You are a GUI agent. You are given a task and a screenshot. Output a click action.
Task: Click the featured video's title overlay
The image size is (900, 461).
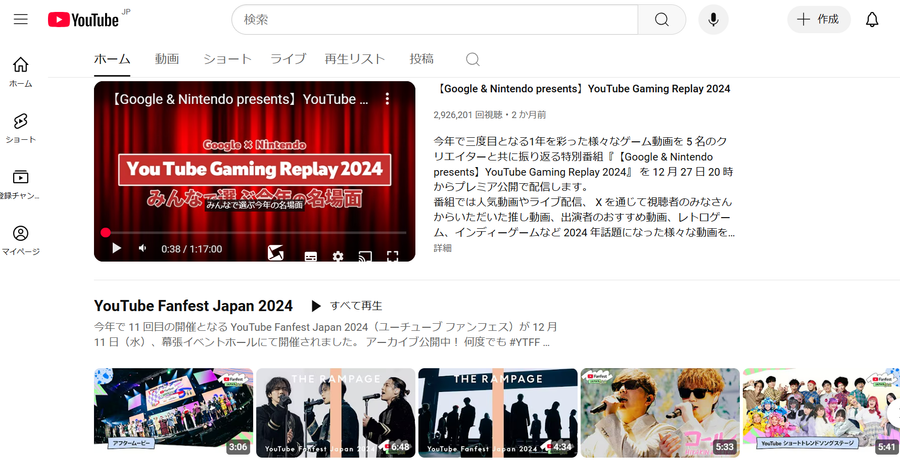click(240, 99)
